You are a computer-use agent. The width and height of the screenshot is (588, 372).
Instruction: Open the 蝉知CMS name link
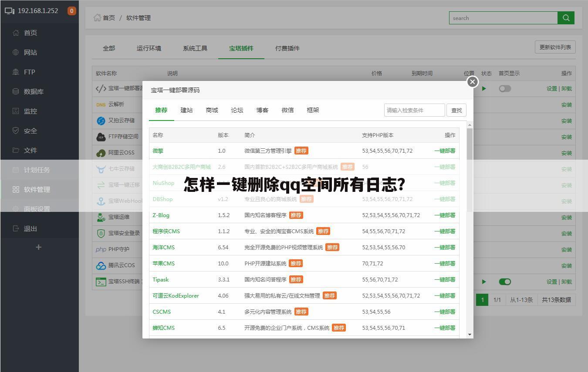coord(163,328)
